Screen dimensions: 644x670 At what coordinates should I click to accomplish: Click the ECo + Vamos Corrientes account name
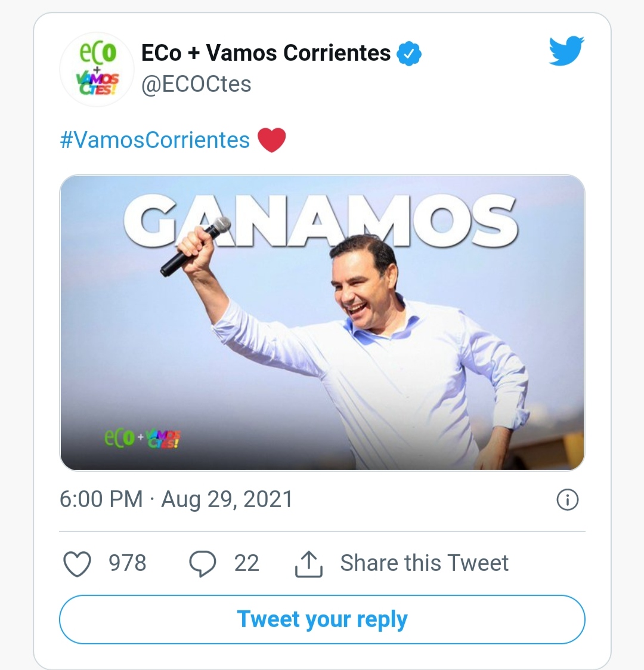click(265, 53)
